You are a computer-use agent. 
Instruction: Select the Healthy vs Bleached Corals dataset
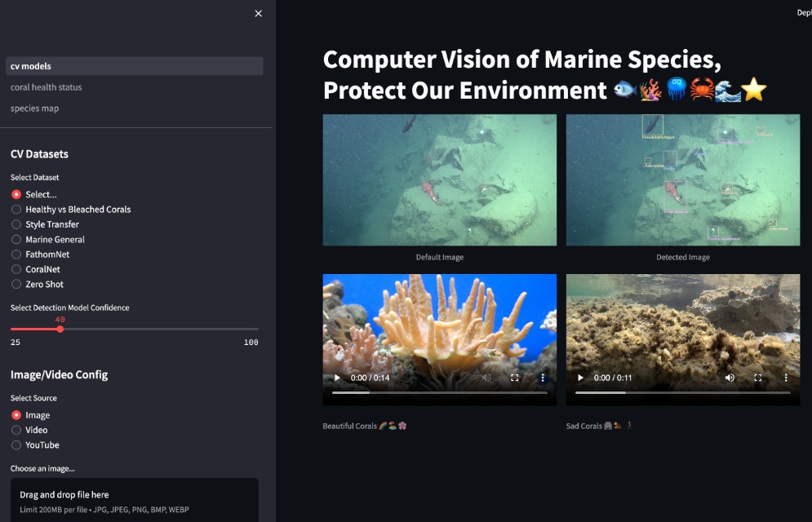[x=16, y=210]
